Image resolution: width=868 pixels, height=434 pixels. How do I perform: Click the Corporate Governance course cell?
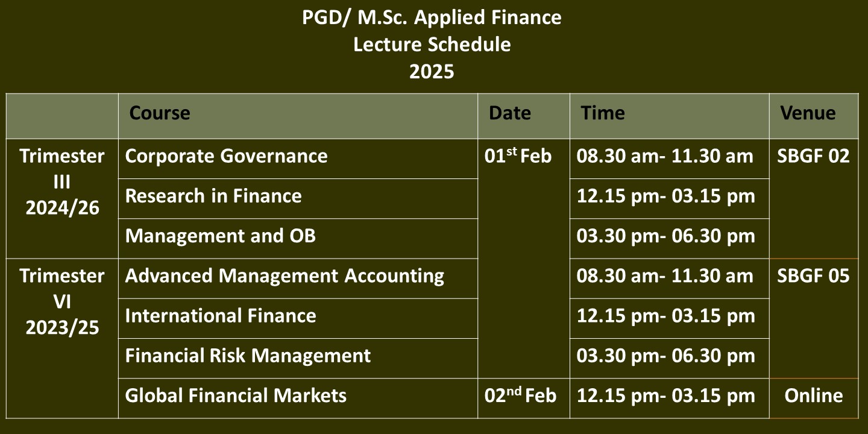[298, 159]
